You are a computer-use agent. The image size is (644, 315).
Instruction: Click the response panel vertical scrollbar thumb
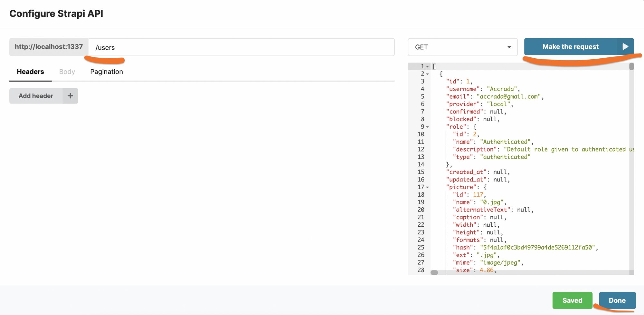click(631, 66)
